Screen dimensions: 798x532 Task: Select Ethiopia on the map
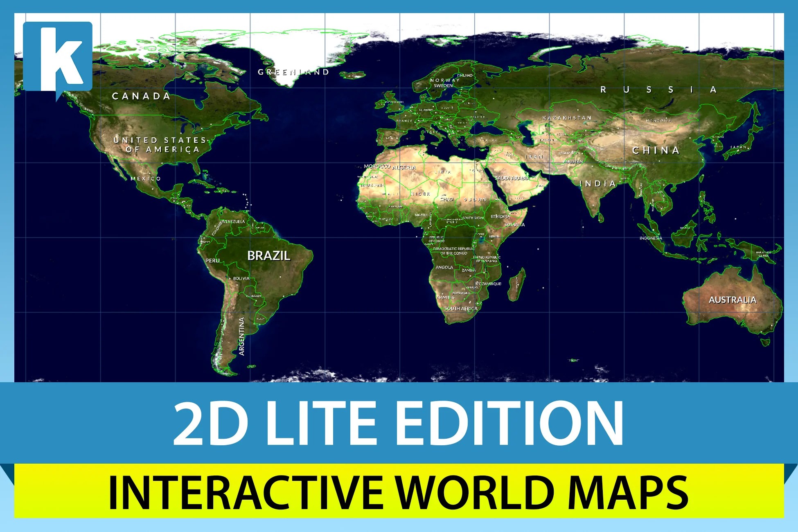click(500, 216)
